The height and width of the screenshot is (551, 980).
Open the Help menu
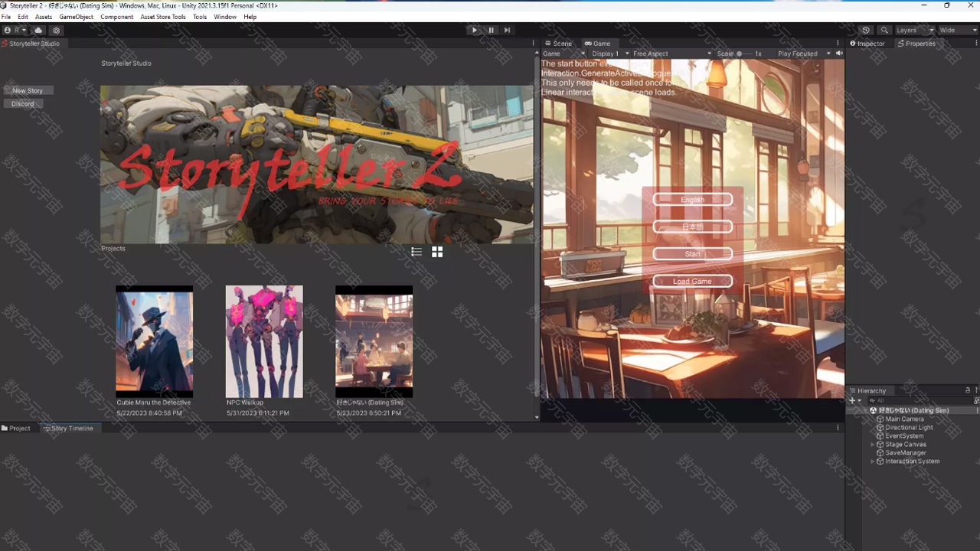point(250,17)
